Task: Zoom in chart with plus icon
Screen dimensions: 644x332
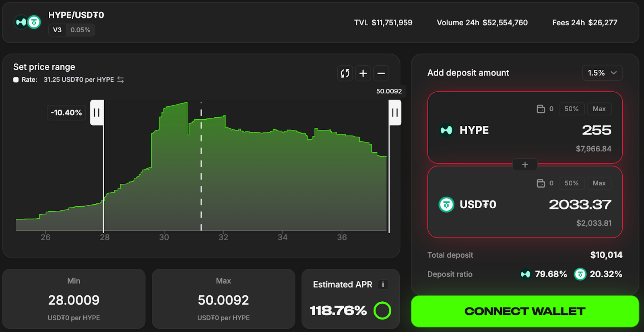Action: [x=363, y=73]
